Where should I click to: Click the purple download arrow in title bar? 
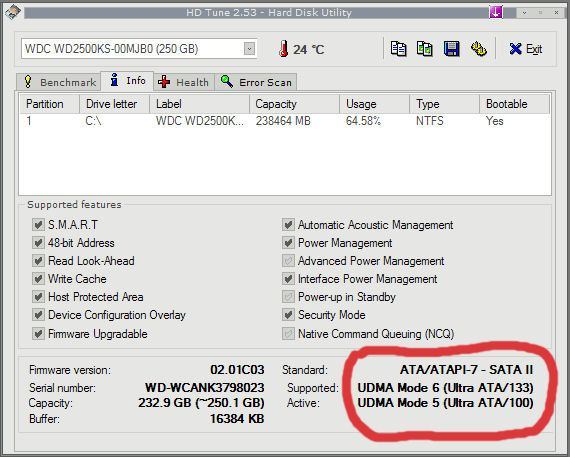coord(496,12)
